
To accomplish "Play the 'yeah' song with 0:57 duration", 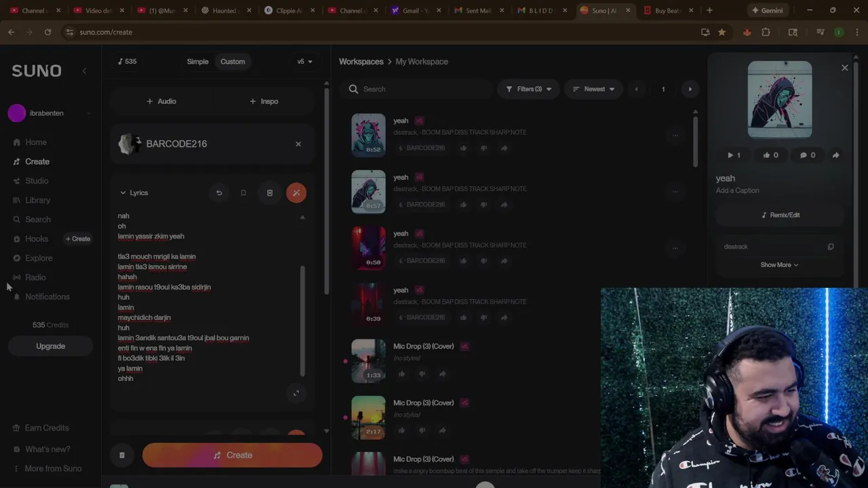I will [368, 192].
